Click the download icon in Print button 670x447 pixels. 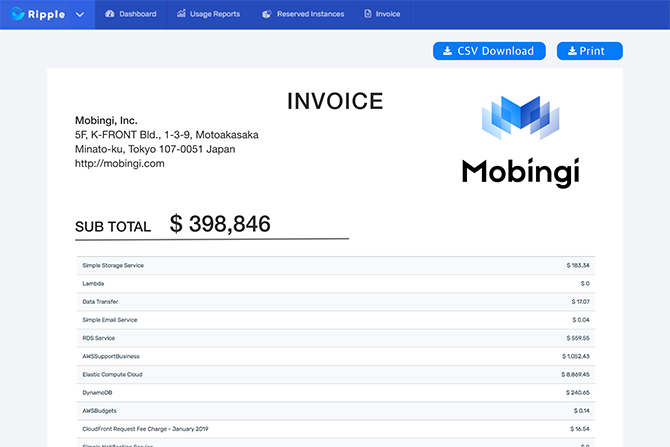click(572, 51)
